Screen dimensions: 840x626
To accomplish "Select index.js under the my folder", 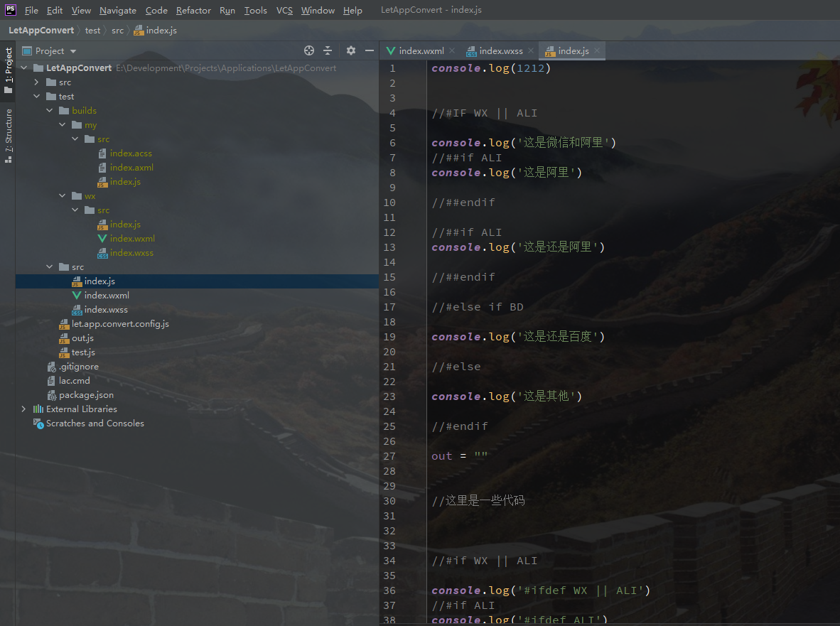I will coord(125,182).
